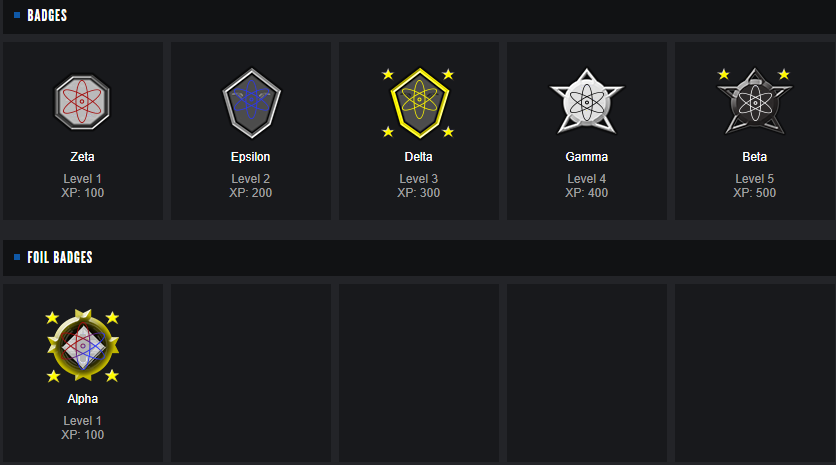836x465 pixels.
Task: Open the Gamma silver star badge
Action: (586, 102)
